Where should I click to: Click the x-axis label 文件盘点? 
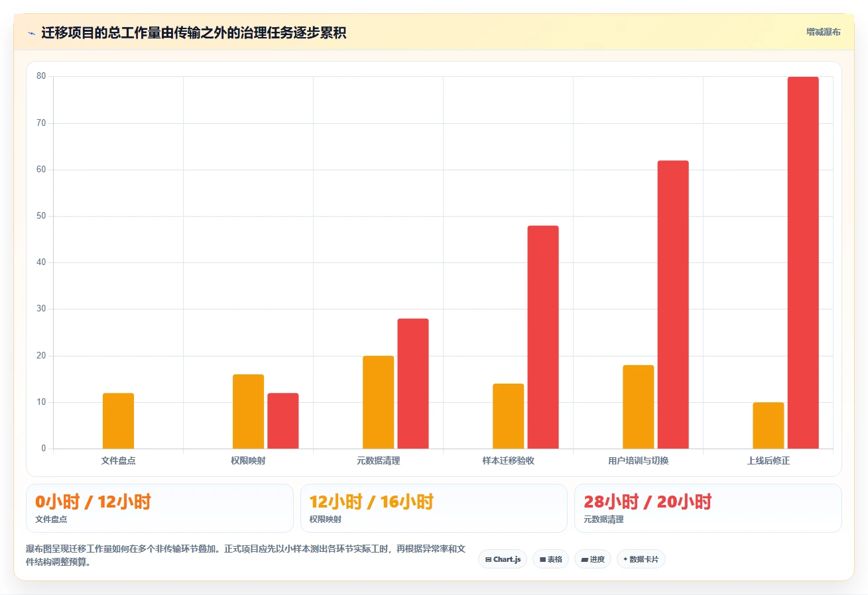119,460
